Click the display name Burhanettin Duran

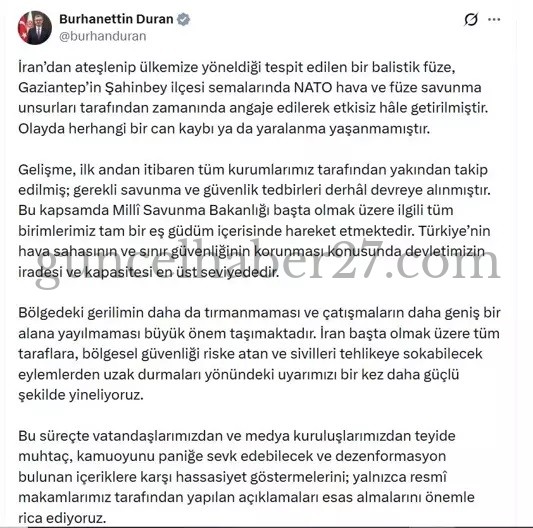(116, 19)
